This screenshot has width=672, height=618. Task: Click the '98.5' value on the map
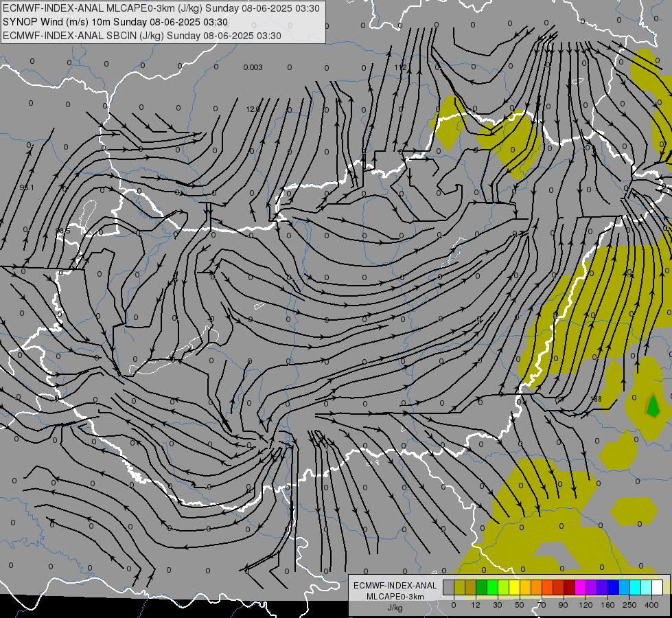click(x=63, y=231)
